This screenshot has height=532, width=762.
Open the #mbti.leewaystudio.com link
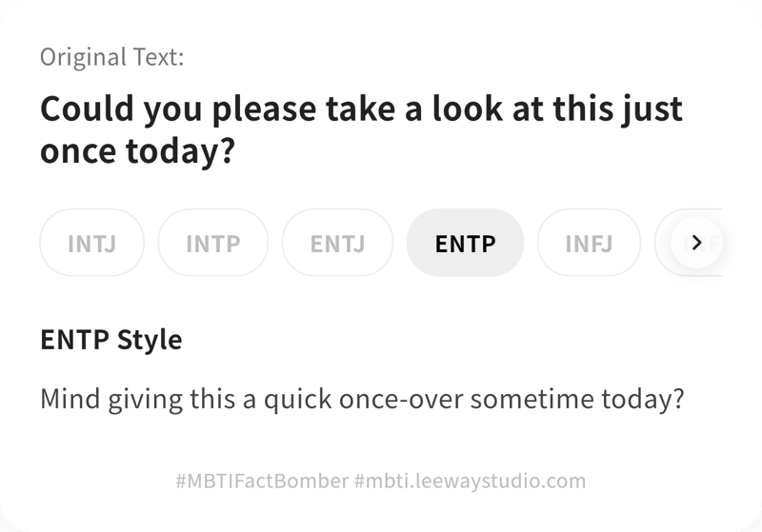(470, 481)
